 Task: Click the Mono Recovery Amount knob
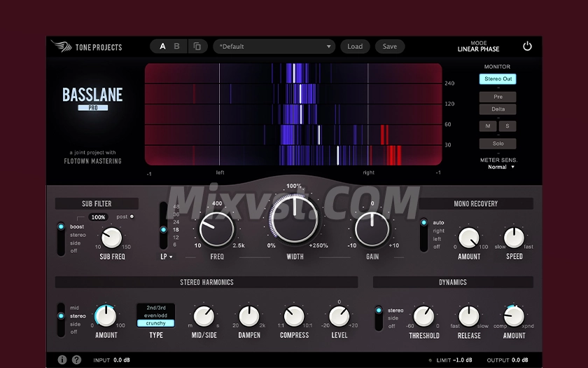pos(469,238)
